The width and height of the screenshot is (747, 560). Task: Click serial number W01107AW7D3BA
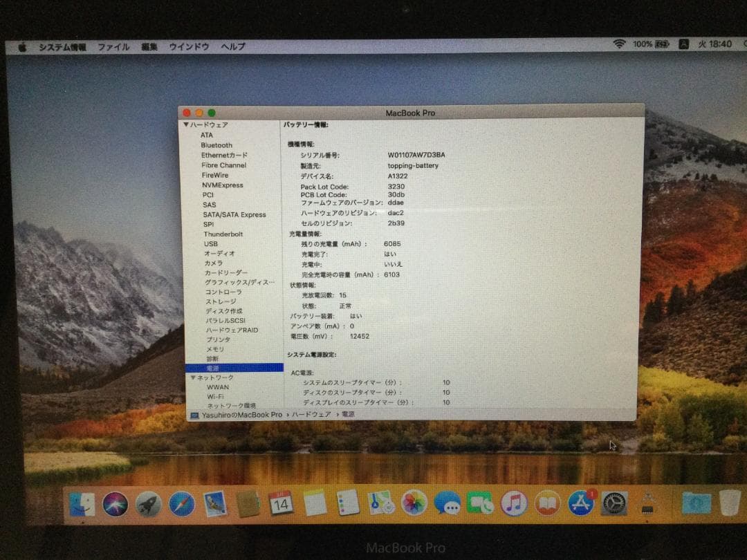(416, 155)
